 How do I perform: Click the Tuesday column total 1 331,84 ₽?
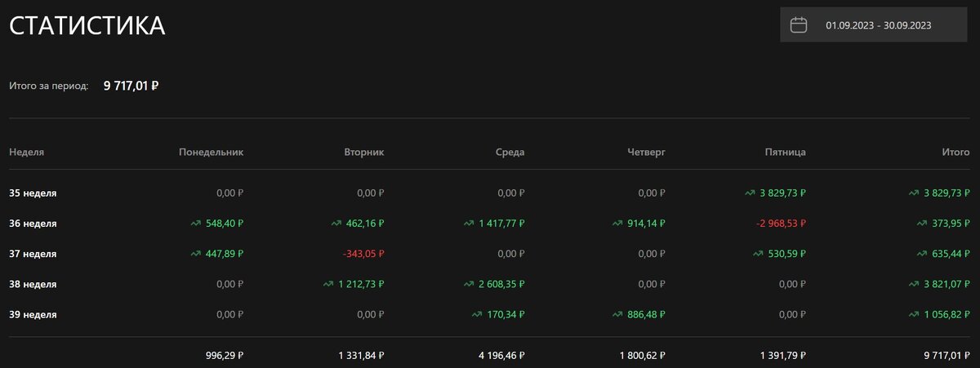tap(361, 356)
